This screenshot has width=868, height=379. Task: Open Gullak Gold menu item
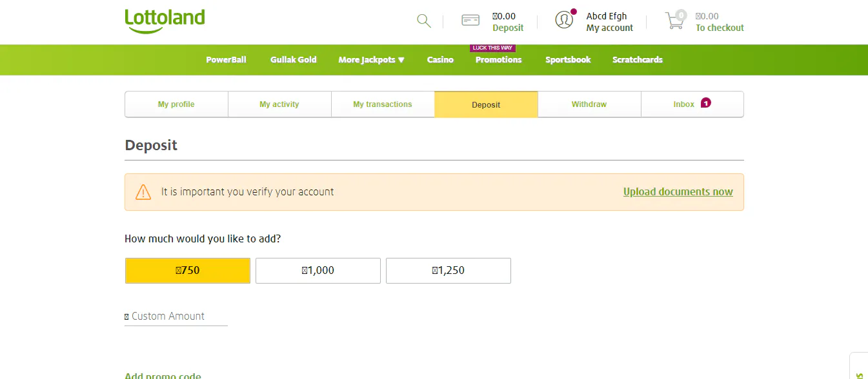coord(294,59)
